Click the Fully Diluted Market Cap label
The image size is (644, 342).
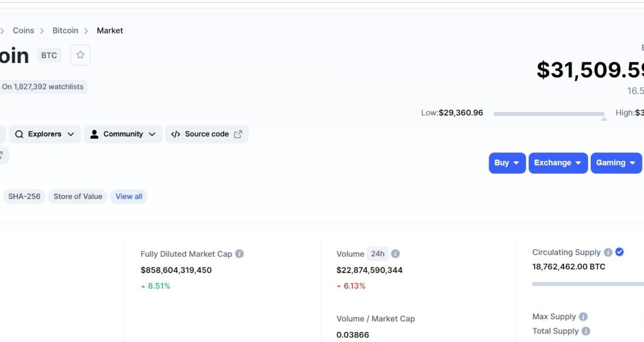pos(186,254)
